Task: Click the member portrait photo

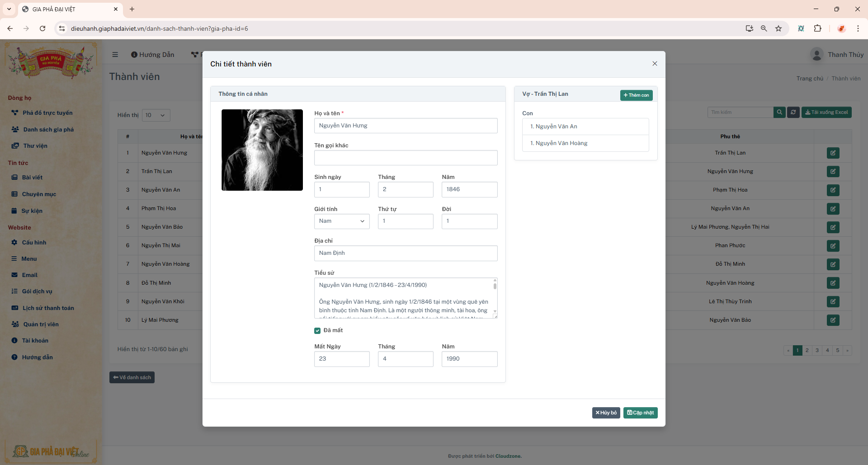Action: click(262, 150)
